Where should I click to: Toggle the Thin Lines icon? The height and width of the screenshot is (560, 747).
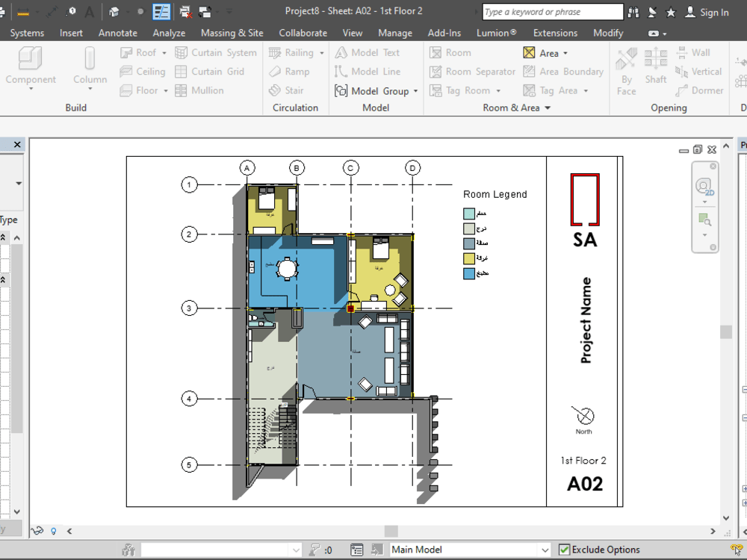[161, 12]
